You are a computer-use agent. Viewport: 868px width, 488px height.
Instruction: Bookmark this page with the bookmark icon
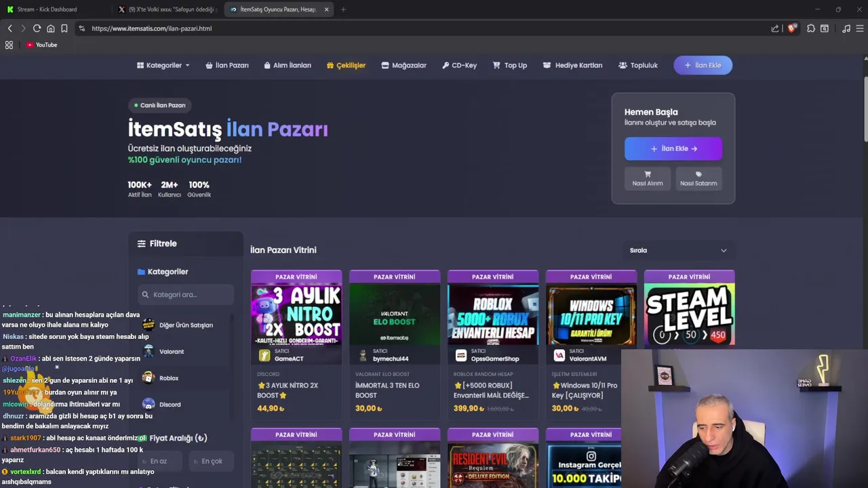click(64, 28)
